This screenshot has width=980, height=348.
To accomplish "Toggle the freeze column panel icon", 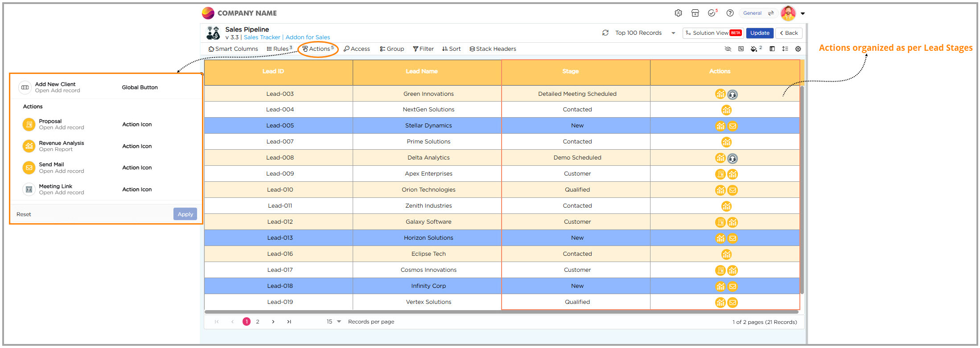I will (x=772, y=49).
